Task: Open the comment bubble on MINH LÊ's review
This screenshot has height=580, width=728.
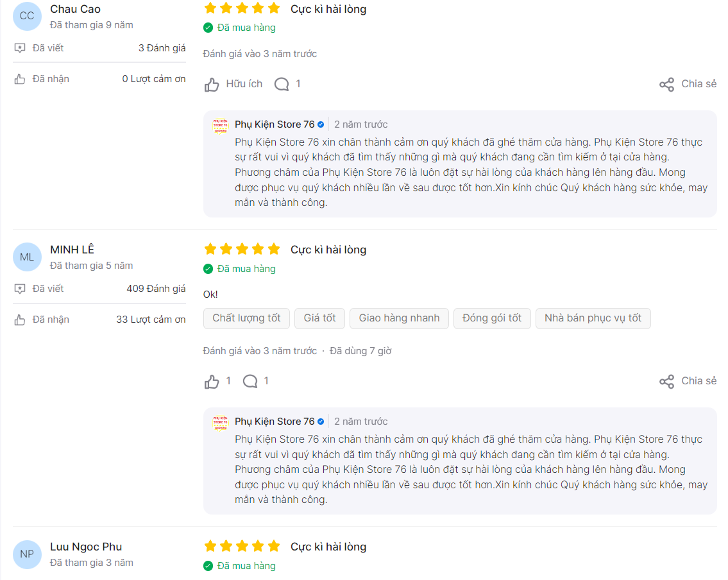Action: point(250,382)
